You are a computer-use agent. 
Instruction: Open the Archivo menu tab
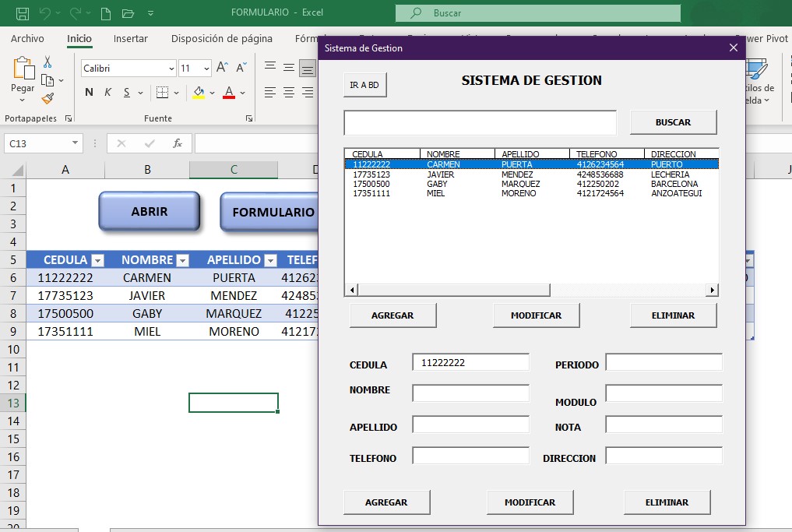27,39
